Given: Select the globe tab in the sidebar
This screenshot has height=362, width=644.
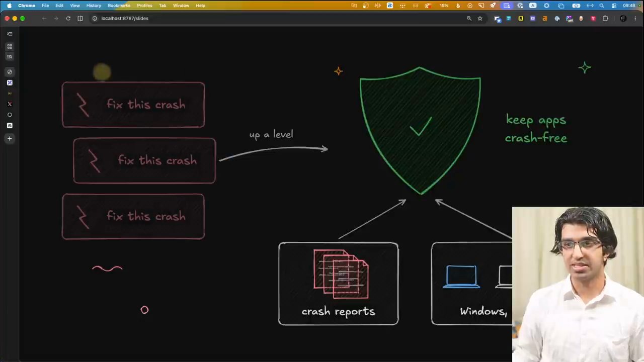Looking at the screenshot, I should (x=10, y=72).
